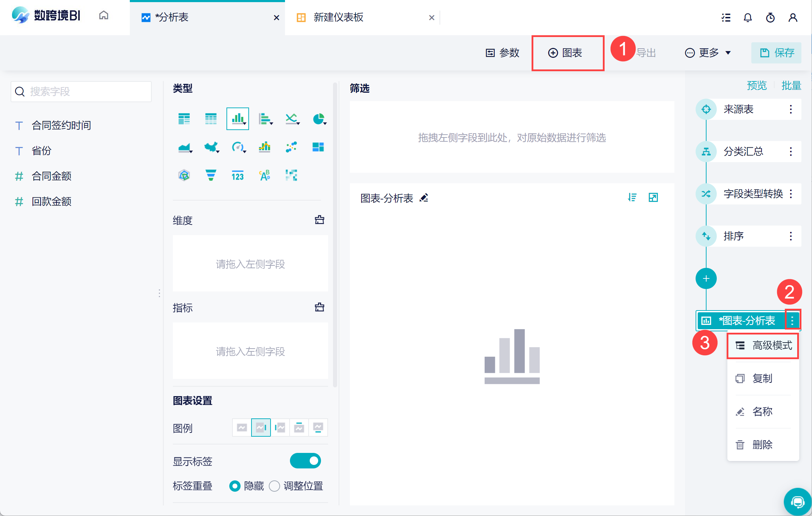The width and height of the screenshot is (812, 516).
Task: Switch to the 新建仪表板 tab
Action: 338,17
